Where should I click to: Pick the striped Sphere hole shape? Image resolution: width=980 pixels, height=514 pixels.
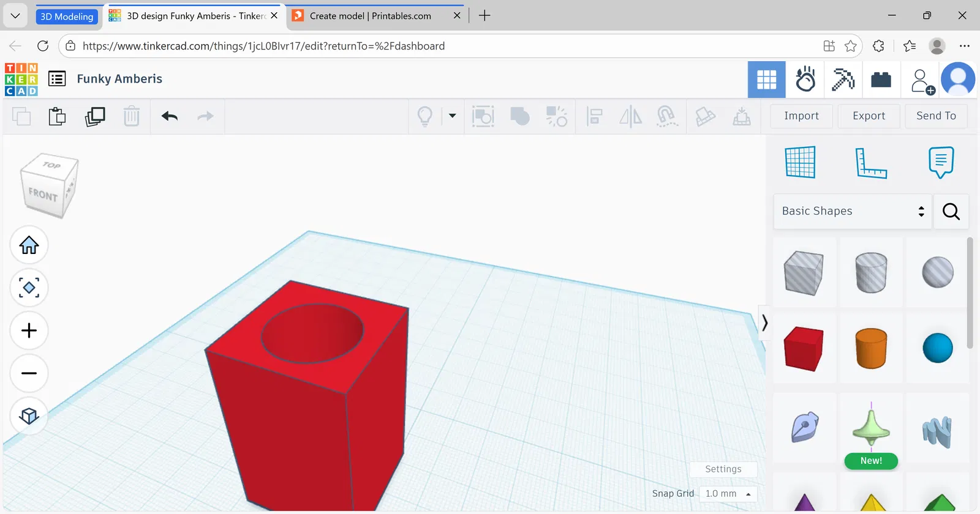click(x=938, y=273)
